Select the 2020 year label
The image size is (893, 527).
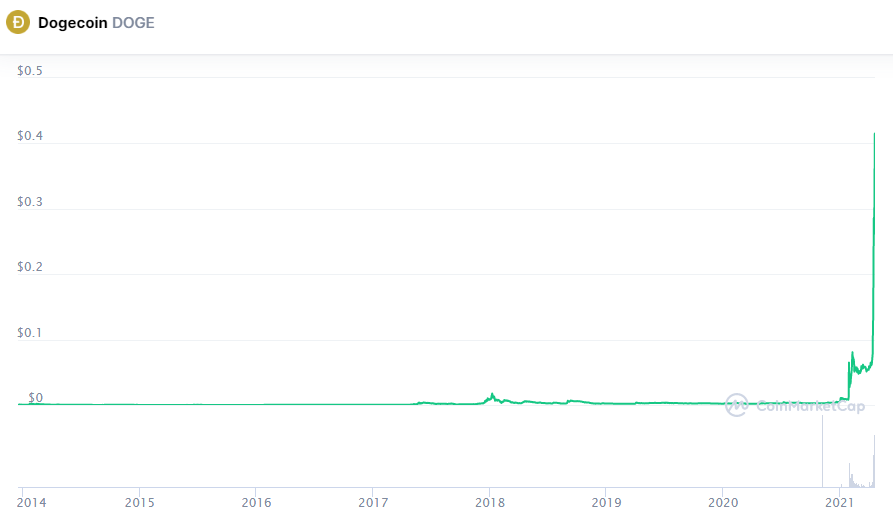[723, 501]
